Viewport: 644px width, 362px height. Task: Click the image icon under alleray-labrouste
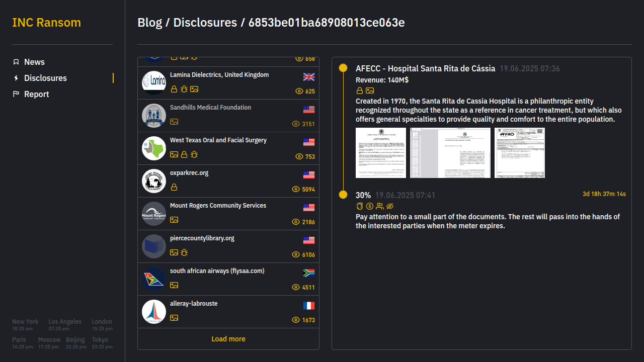tap(174, 318)
